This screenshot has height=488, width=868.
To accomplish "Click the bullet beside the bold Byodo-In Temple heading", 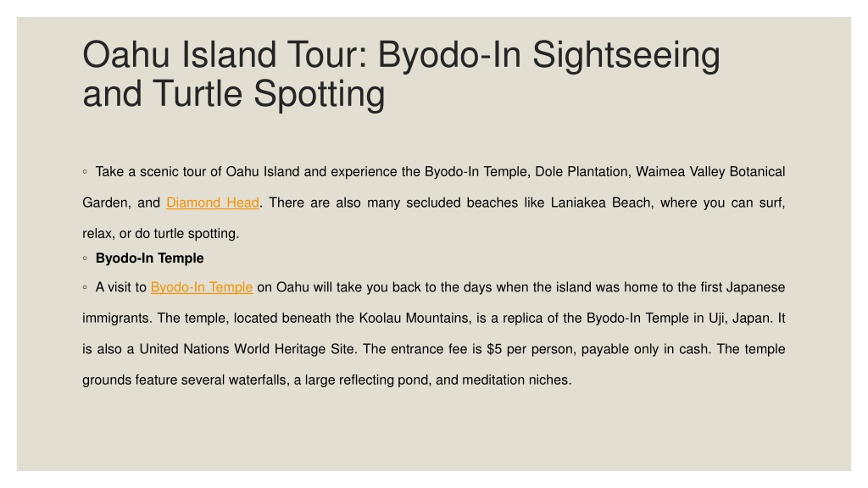I will coord(85,258).
